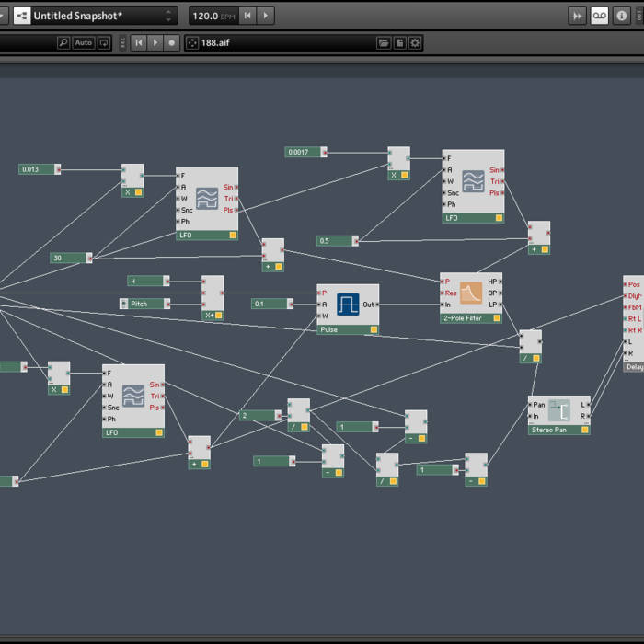
Task: Click the Pitch source module selector
Action: 145,304
